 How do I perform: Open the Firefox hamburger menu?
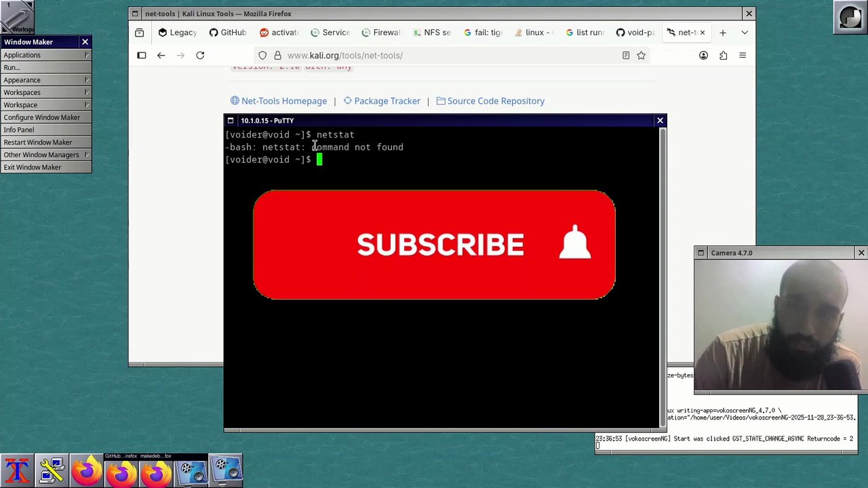click(743, 55)
